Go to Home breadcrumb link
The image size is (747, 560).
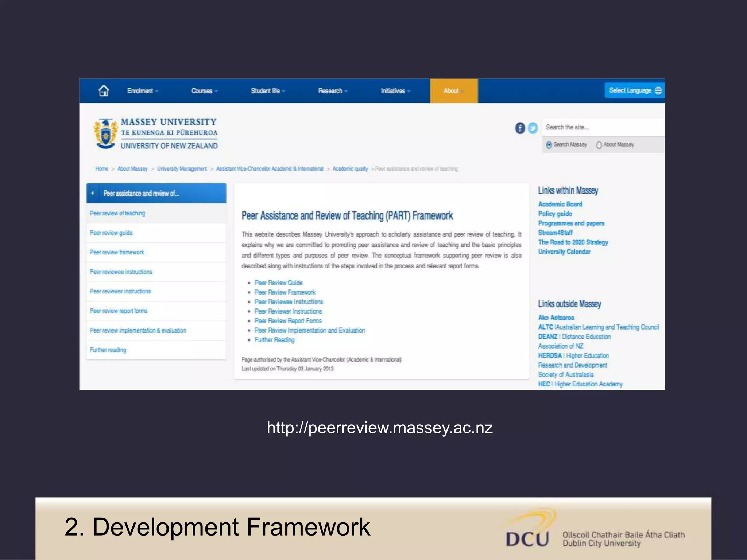(x=102, y=169)
